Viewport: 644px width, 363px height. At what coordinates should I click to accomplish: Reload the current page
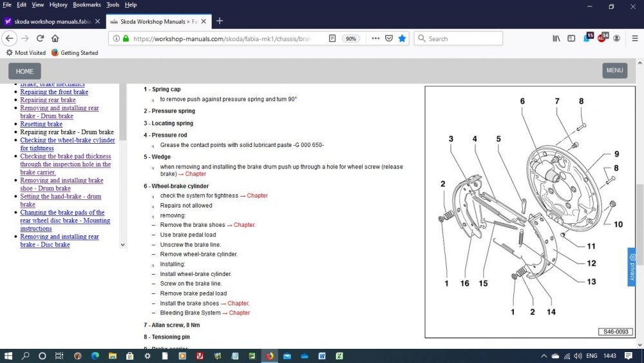pyautogui.click(x=40, y=38)
